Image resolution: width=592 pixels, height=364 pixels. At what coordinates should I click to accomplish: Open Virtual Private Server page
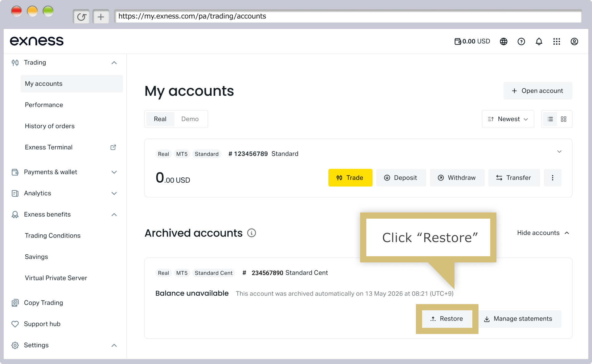tap(56, 278)
